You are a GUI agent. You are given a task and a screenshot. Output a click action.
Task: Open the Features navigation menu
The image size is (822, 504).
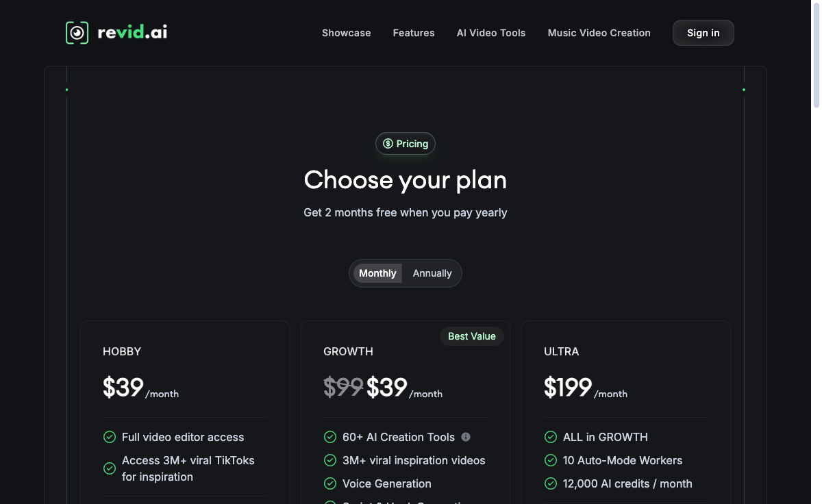(414, 33)
